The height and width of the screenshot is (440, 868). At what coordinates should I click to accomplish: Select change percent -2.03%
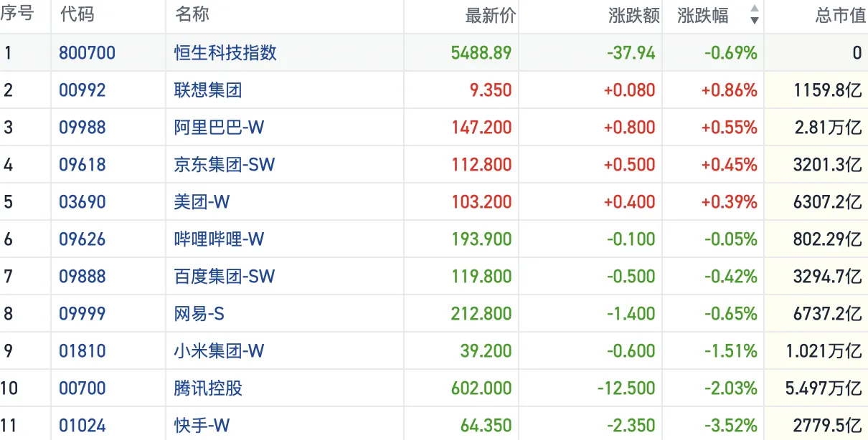pyautogui.click(x=730, y=388)
